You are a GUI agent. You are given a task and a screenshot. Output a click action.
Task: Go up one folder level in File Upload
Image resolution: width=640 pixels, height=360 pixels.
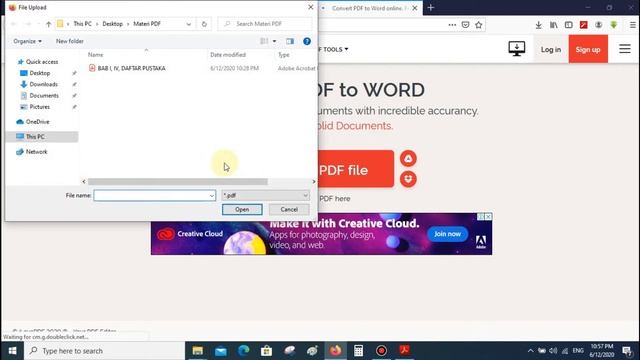point(49,24)
